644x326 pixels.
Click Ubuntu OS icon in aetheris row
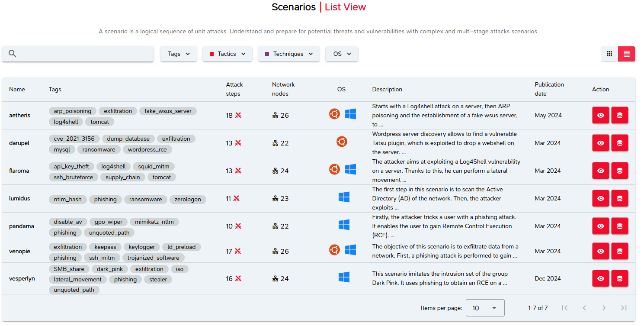pyautogui.click(x=334, y=114)
